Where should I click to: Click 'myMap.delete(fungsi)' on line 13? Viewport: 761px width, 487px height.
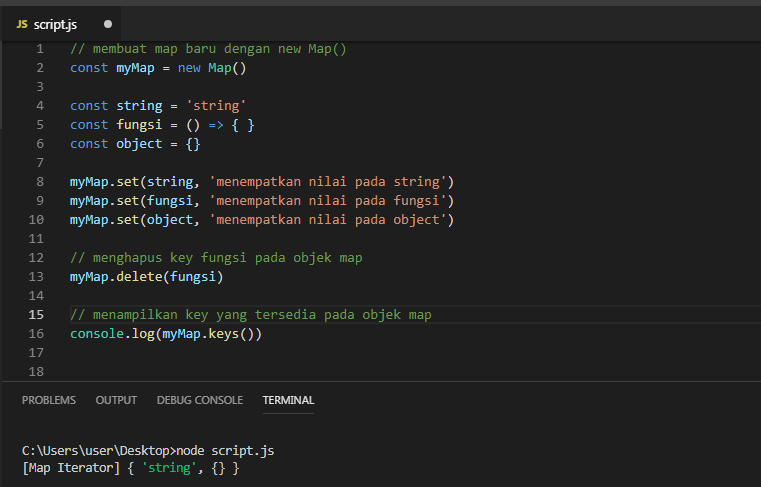(147, 277)
